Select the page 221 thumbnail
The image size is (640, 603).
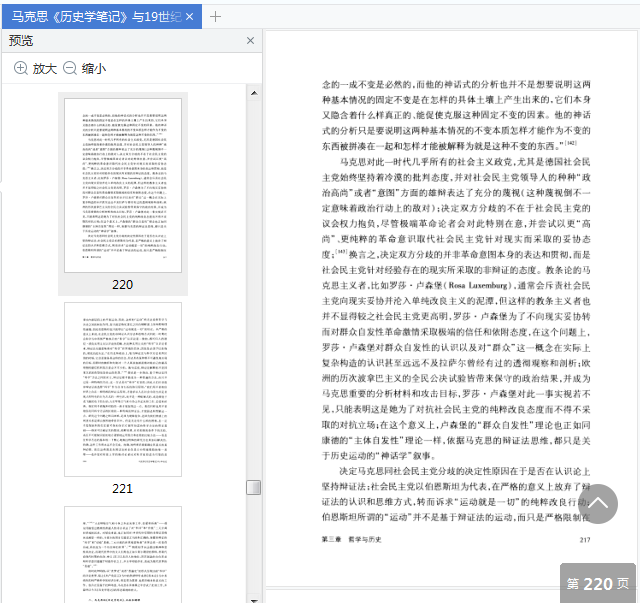click(x=123, y=389)
